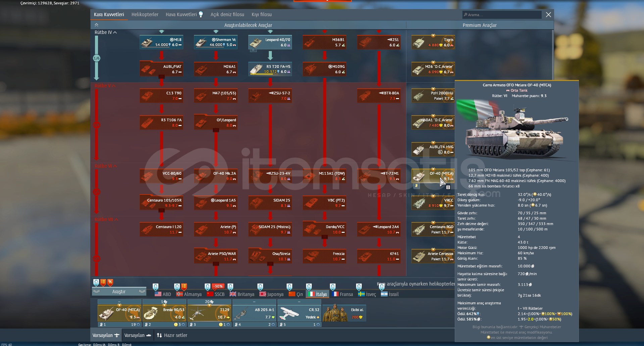Select premium VRCC vehicle card
Viewport: 644px width, 346px height.
click(433, 203)
